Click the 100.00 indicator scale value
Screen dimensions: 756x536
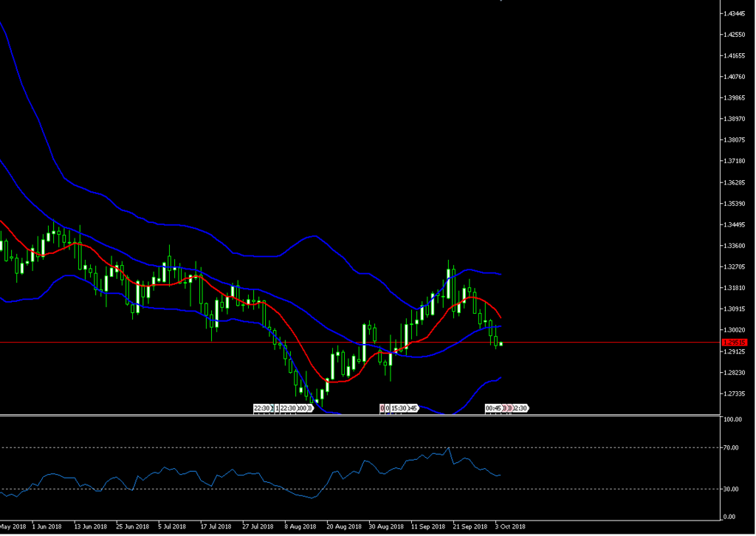733,419
